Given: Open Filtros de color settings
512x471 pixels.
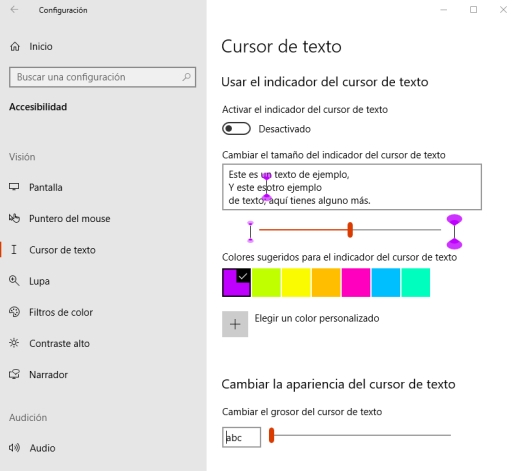Looking at the screenshot, I should [61, 312].
